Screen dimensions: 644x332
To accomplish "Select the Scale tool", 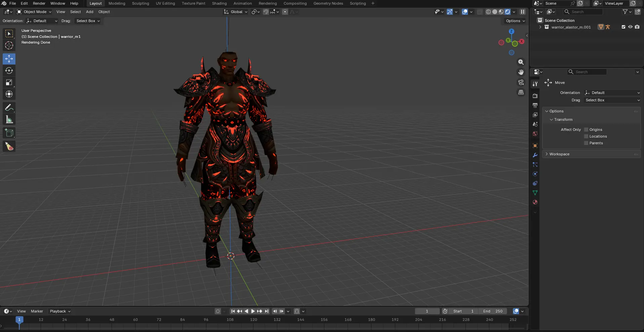I will click(9, 82).
